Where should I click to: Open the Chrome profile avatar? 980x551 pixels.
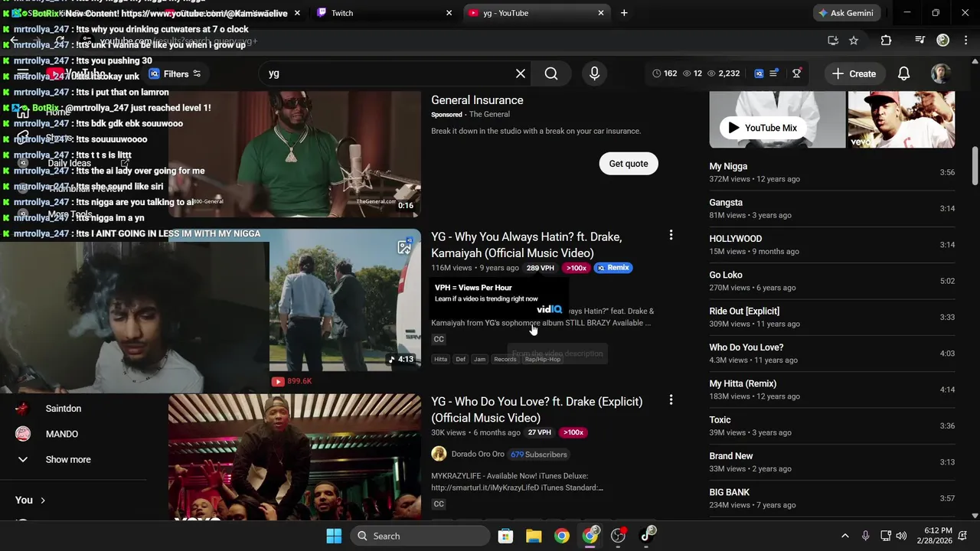tap(943, 41)
